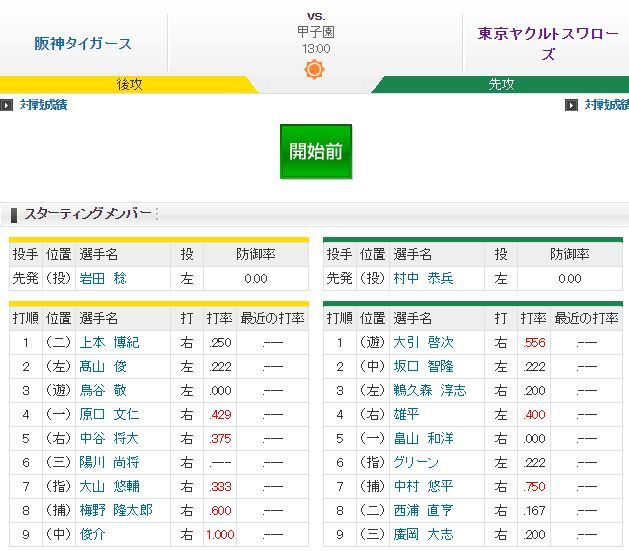Click 雄平's .400 batting average
Screen dimensions: 629x551
(534, 414)
